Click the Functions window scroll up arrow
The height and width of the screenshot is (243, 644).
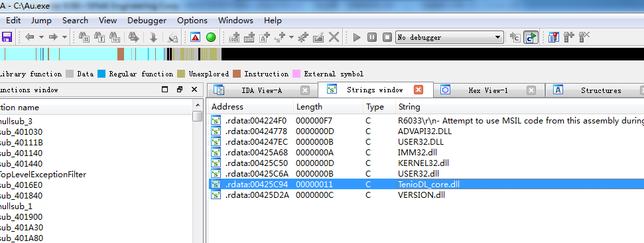pyautogui.click(x=198, y=106)
